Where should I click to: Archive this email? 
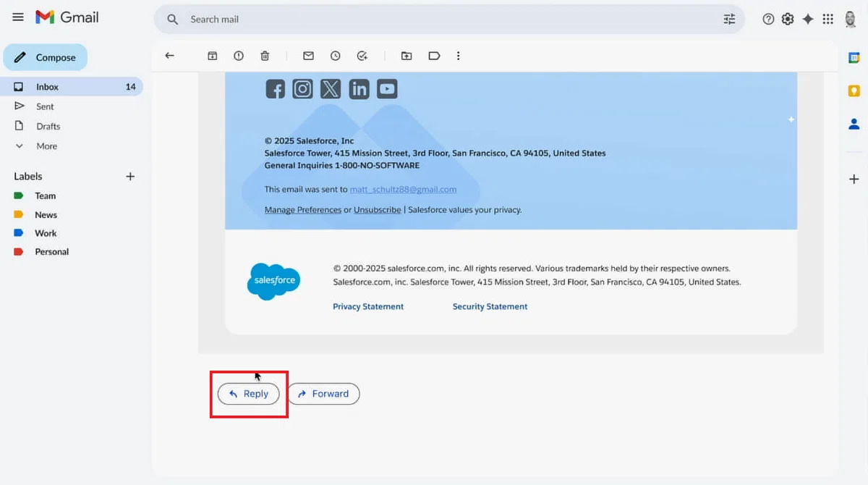[x=212, y=56]
